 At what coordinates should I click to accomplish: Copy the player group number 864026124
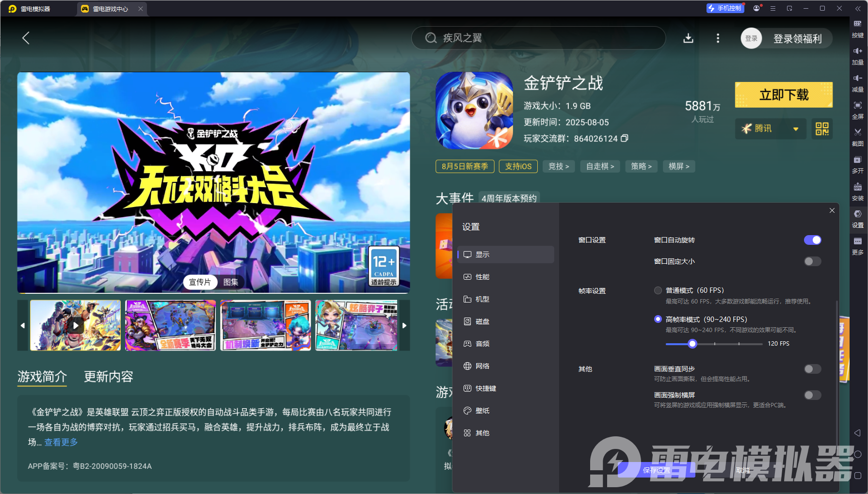pos(625,138)
